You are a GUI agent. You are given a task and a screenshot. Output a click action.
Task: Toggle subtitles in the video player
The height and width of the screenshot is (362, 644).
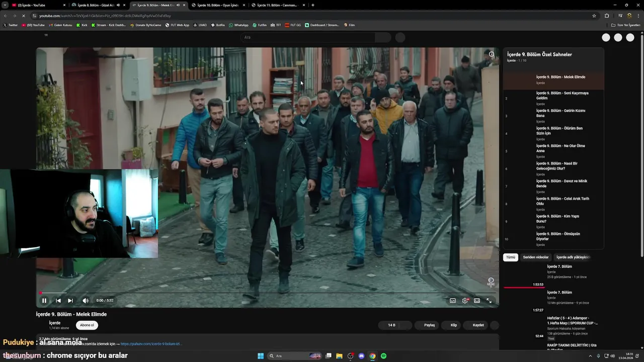[x=453, y=301]
